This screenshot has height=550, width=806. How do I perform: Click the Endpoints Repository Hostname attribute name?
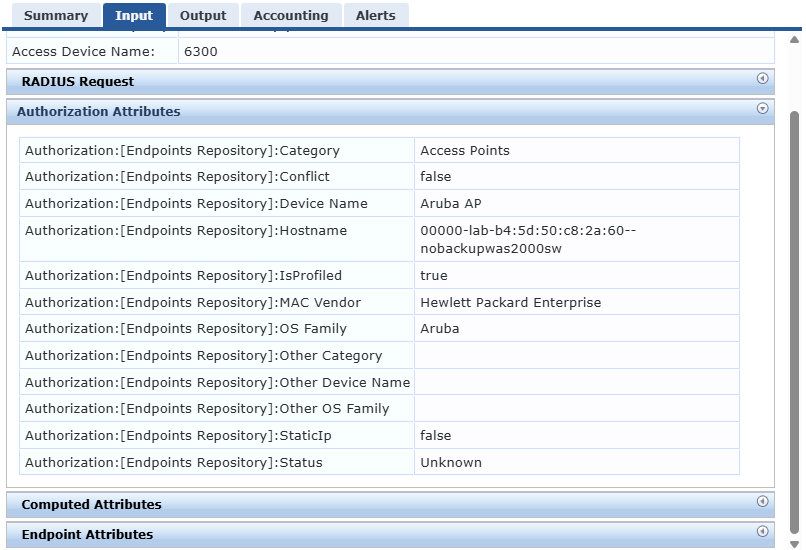click(186, 231)
